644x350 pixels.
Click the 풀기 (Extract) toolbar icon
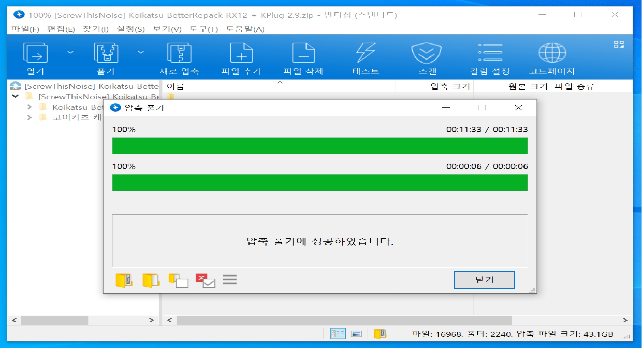coord(106,53)
